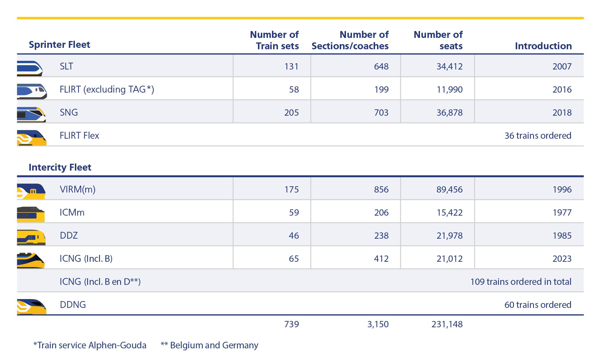
Task: Click the Number of Train sets header
Action: 274,40
